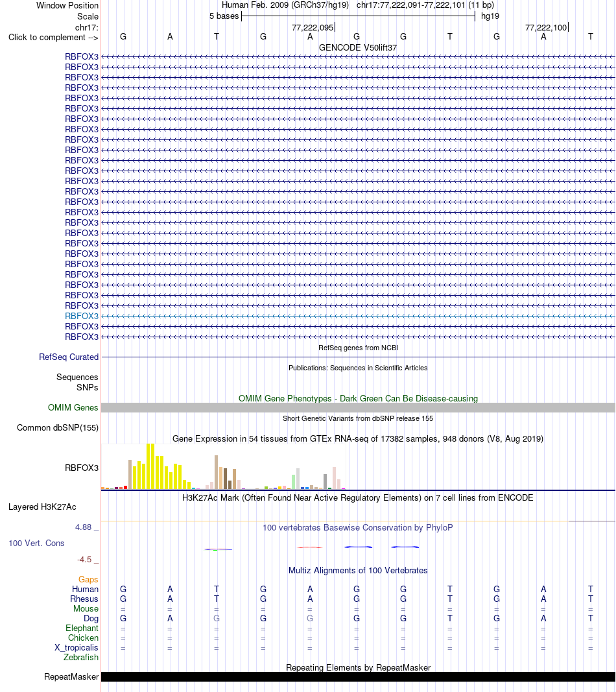Click the red PhyloP conservation mark
The width and height of the screenshot is (616, 692).
[310, 547]
